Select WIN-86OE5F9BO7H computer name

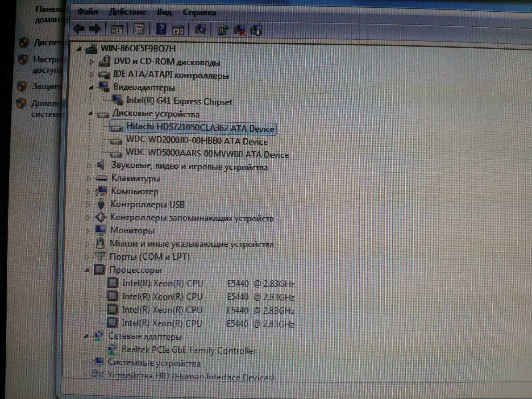[138, 48]
